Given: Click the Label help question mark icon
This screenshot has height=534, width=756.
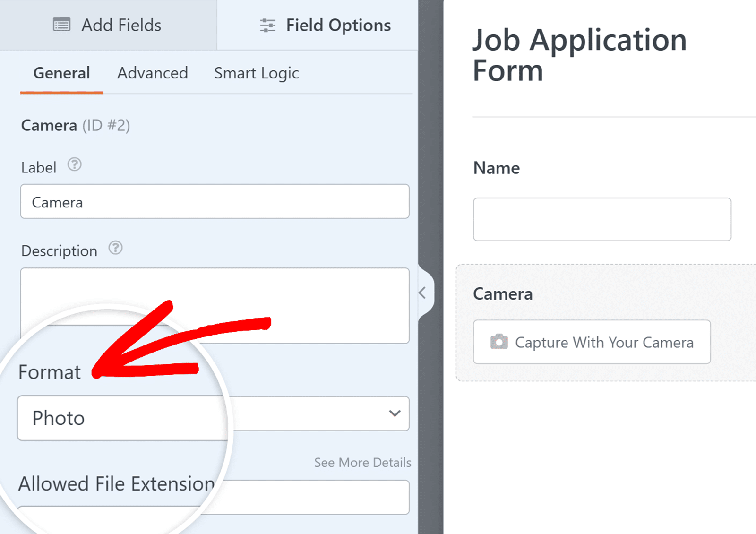Looking at the screenshot, I should pyautogui.click(x=75, y=165).
